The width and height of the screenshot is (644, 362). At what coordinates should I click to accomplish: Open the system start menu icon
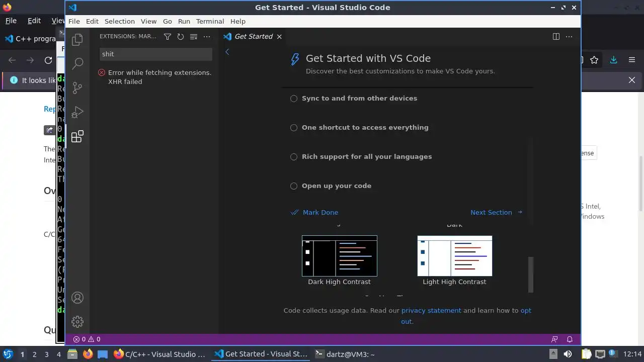click(8, 354)
